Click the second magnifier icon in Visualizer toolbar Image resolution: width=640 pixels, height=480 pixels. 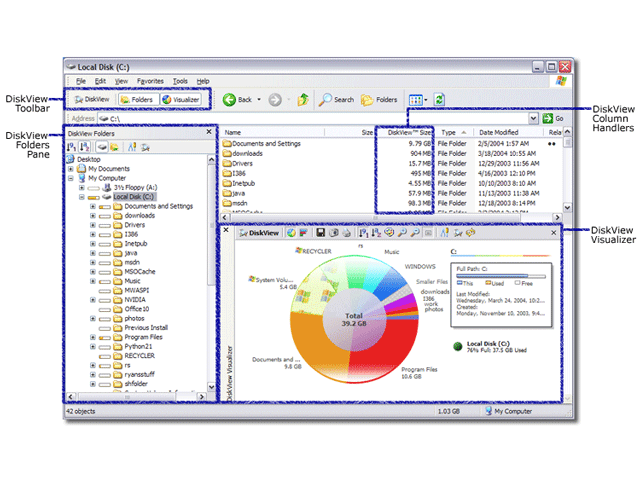415,233
